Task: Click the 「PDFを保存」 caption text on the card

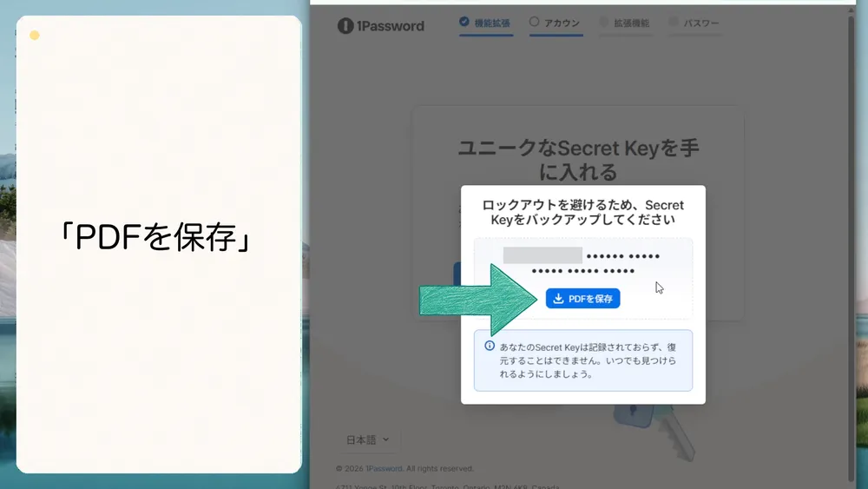Action: 156,237
